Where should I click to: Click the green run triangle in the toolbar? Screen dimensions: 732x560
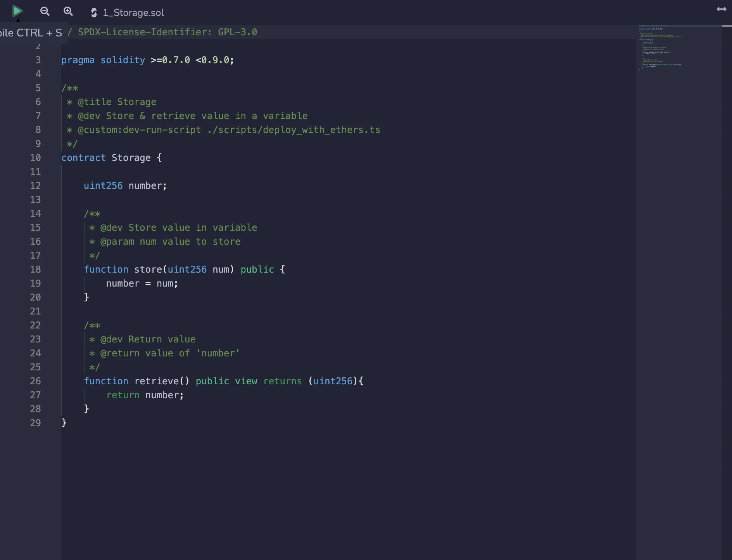tap(17, 11)
